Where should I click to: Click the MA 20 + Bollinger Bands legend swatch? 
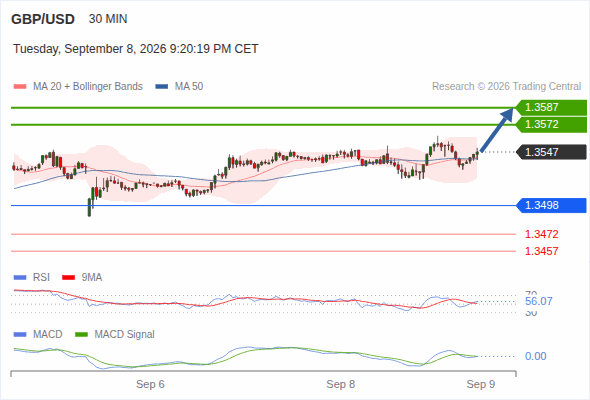tap(20, 87)
